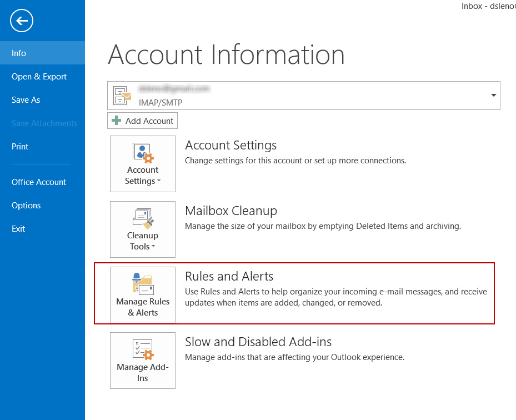Select the Options menu entry
Viewport: 516px width, 420px height.
(x=26, y=205)
